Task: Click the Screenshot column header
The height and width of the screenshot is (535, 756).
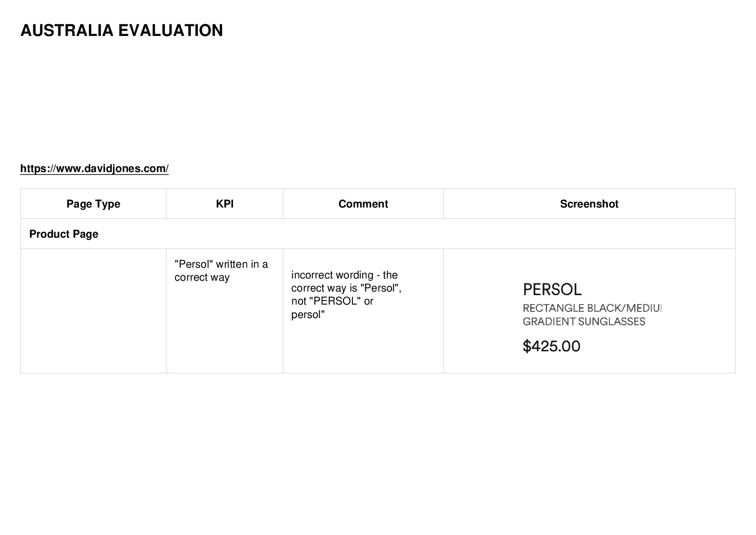Action: (589, 204)
